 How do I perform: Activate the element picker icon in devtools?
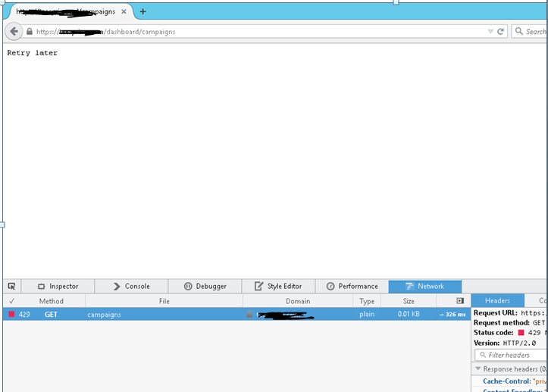(11, 286)
